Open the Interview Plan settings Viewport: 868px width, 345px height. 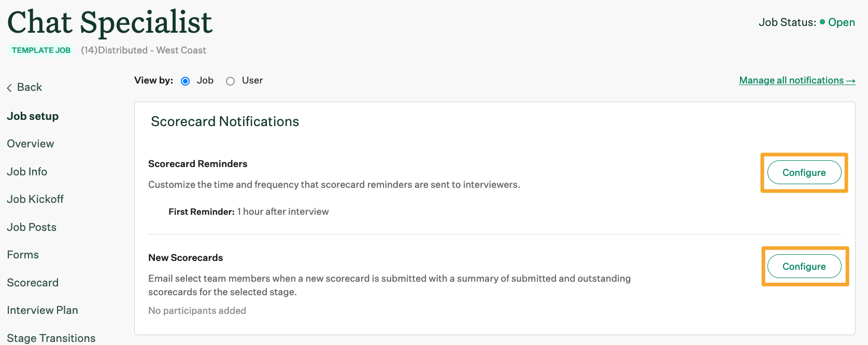point(42,310)
